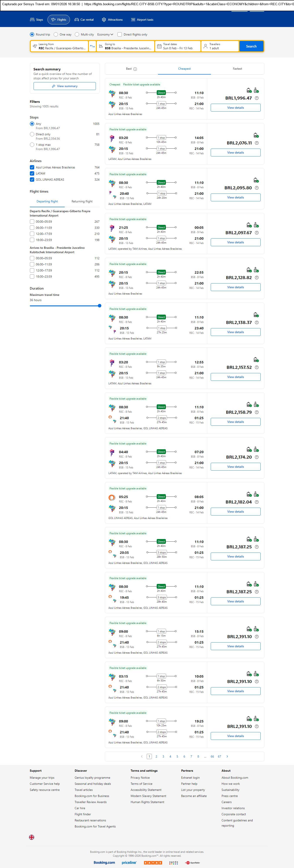The width and height of the screenshot is (294, 868).
Task: Click the info icon beside the Best tab
Action: [x=135, y=69]
